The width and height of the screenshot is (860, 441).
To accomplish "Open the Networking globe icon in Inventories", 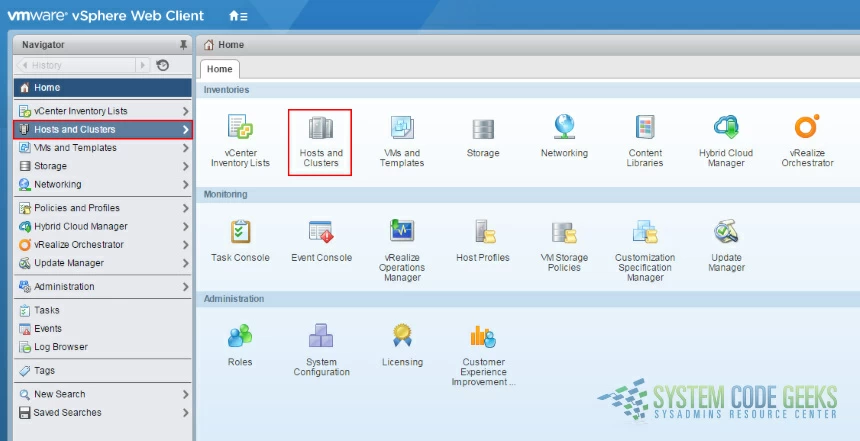I will pos(564,127).
